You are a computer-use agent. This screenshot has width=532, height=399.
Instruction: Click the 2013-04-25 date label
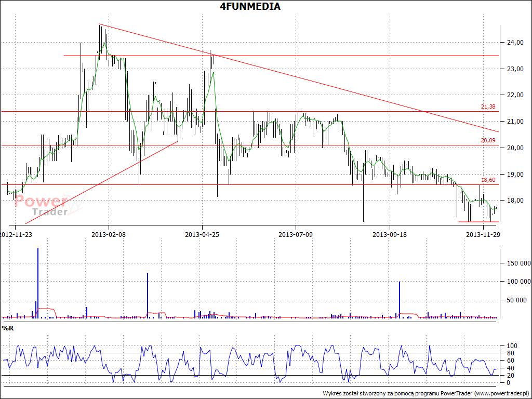tap(202, 234)
